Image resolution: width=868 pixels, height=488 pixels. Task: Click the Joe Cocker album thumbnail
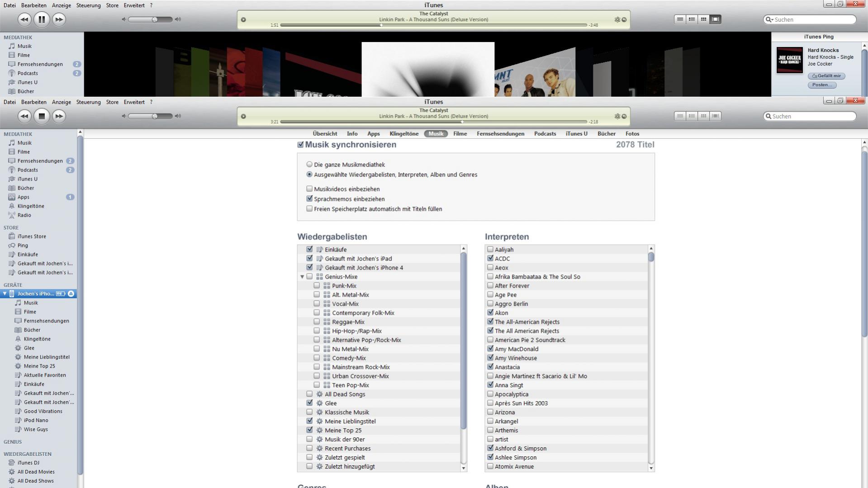pos(789,60)
